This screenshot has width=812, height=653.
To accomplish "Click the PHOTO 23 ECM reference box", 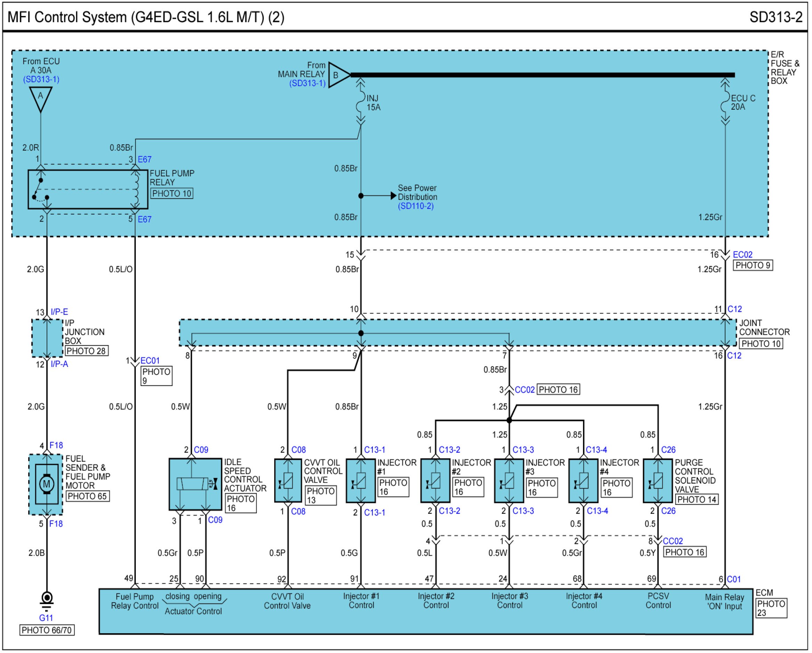I will pos(771,609).
